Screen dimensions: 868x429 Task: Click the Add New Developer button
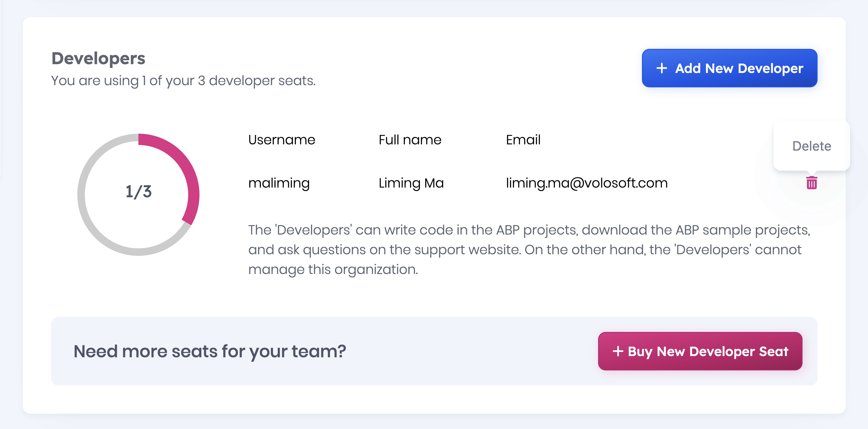tap(729, 68)
